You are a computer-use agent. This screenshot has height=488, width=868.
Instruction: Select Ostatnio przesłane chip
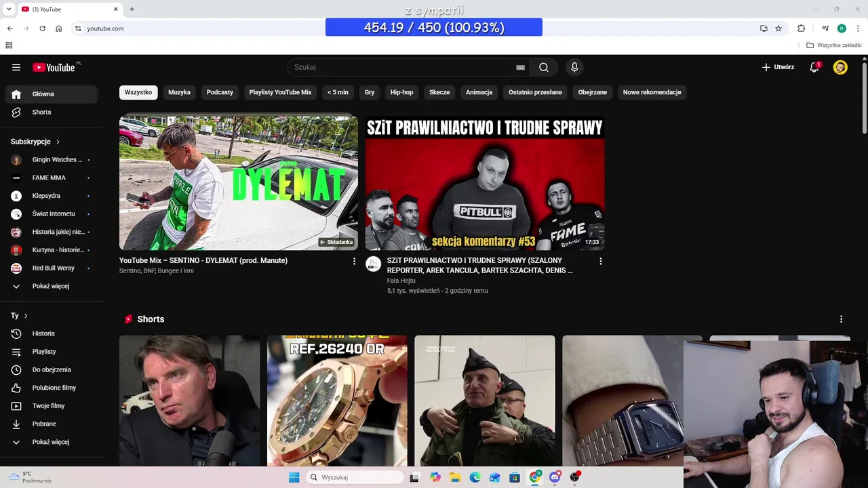click(x=535, y=92)
